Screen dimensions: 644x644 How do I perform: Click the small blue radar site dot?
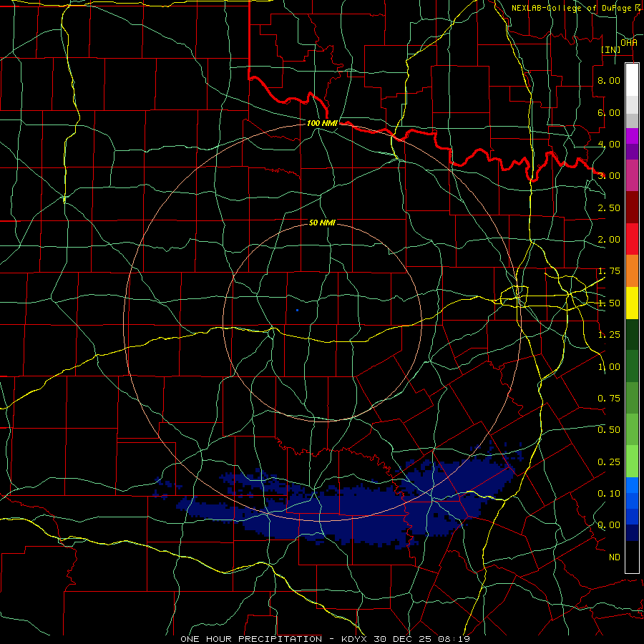pyautogui.click(x=297, y=310)
